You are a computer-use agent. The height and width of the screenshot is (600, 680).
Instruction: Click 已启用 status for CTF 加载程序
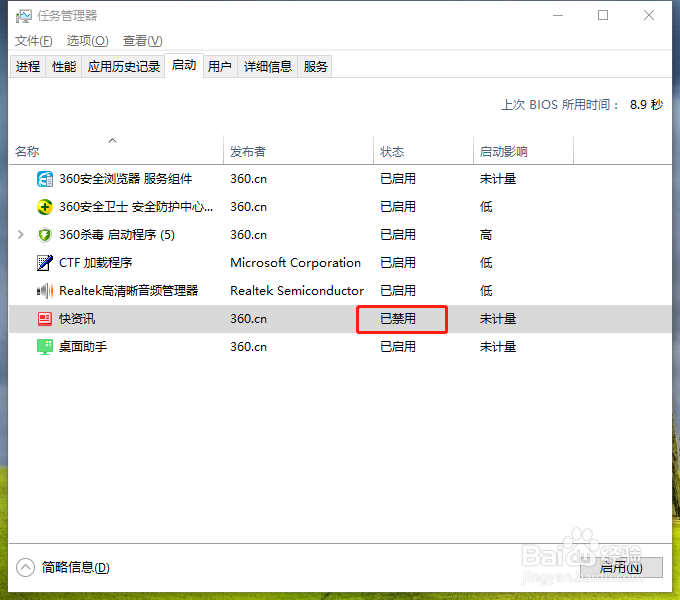tap(398, 263)
